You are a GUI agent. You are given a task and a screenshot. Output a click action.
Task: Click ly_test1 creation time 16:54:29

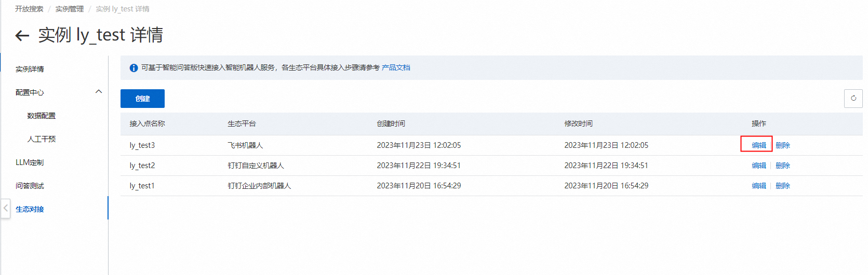coord(419,186)
